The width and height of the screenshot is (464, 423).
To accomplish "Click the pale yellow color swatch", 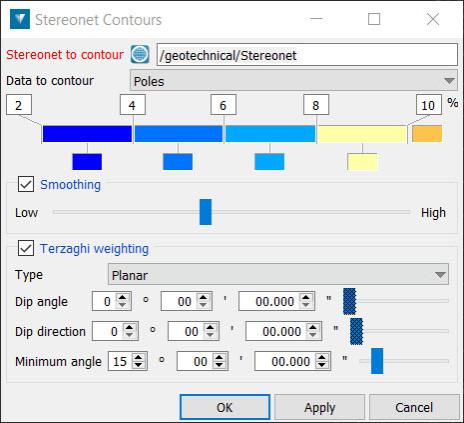I will [362, 162].
